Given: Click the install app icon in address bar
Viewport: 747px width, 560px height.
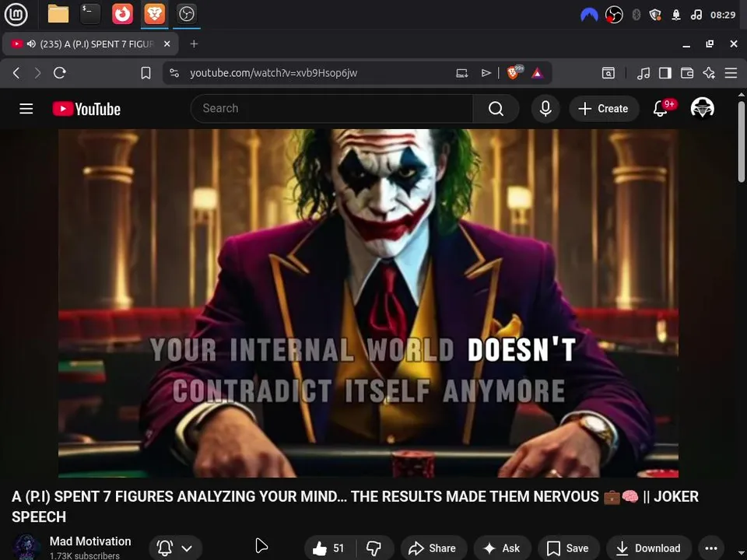Looking at the screenshot, I should pyautogui.click(x=461, y=73).
